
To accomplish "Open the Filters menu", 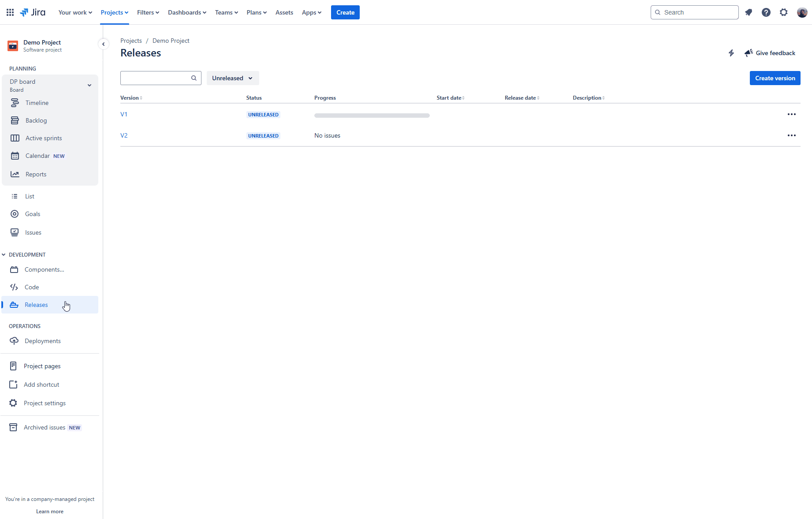I will [148, 12].
